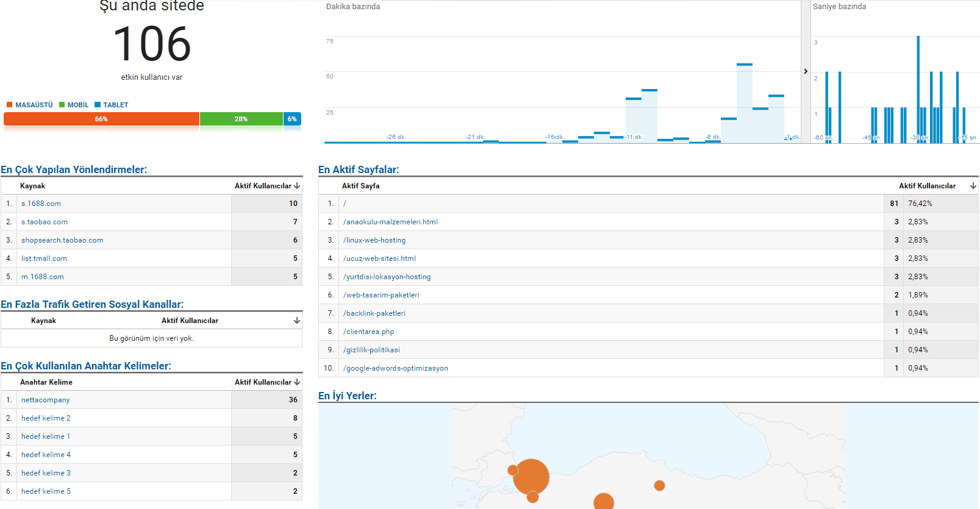Open /yurtdisi-lokasyon-hosting page link
This screenshot has width=980, height=509.
point(387,277)
